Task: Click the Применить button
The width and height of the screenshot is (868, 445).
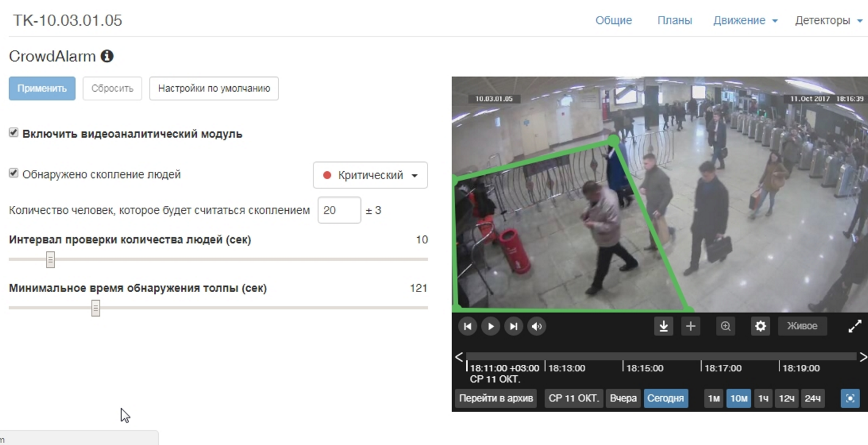Action: (42, 89)
